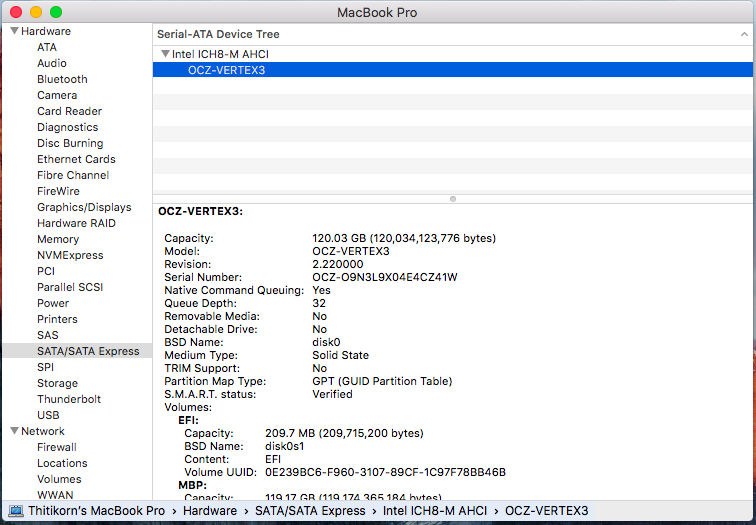This screenshot has width=756, height=525.
Task: Select Power in the sidebar
Action: pos(53,303)
